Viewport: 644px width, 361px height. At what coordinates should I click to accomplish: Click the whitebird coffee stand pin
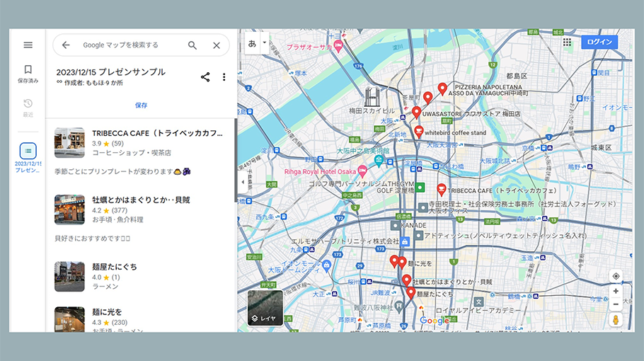pyautogui.click(x=418, y=132)
